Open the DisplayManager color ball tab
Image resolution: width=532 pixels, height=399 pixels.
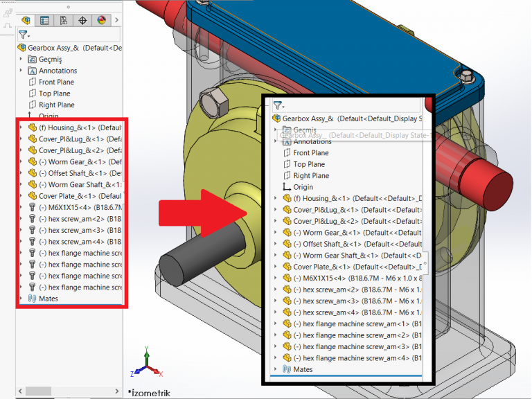(101, 20)
